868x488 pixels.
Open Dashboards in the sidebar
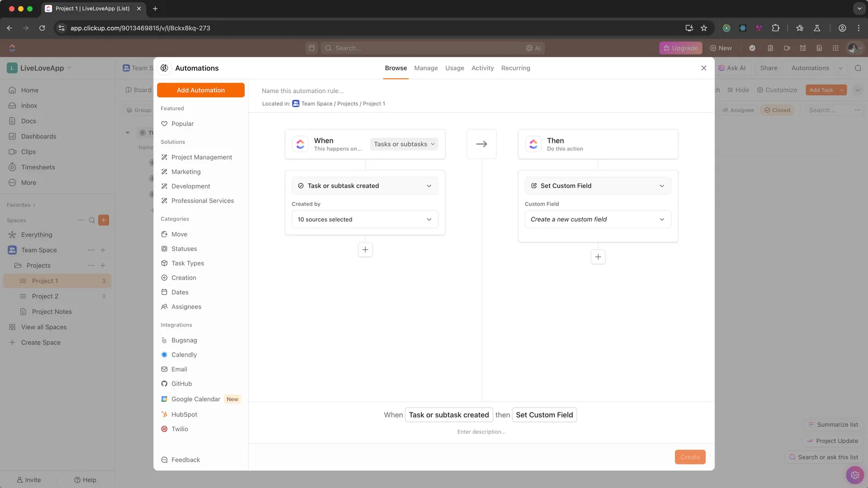(x=39, y=137)
